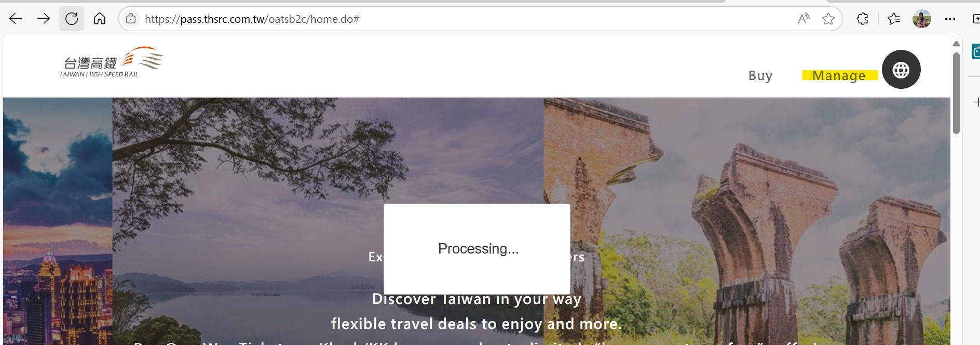Image resolution: width=980 pixels, height=345 pixels.
Task: Click the Taiwan High Speed Rail logo
Action: tap(111, 62)
